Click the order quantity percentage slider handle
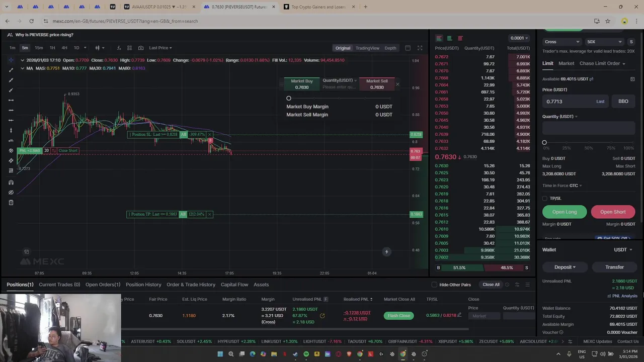Image resolution: width=644 pixels, height=362 pixels. point(544,142)
